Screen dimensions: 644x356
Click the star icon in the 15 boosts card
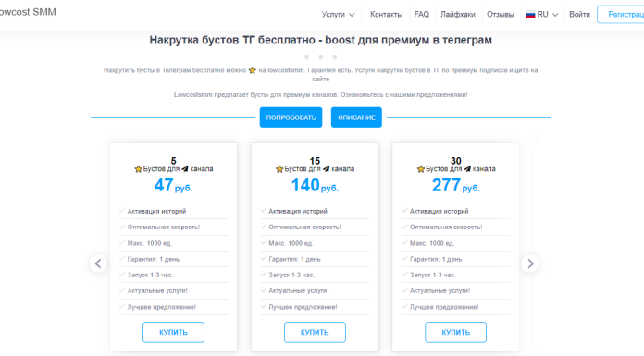(279, 169)
